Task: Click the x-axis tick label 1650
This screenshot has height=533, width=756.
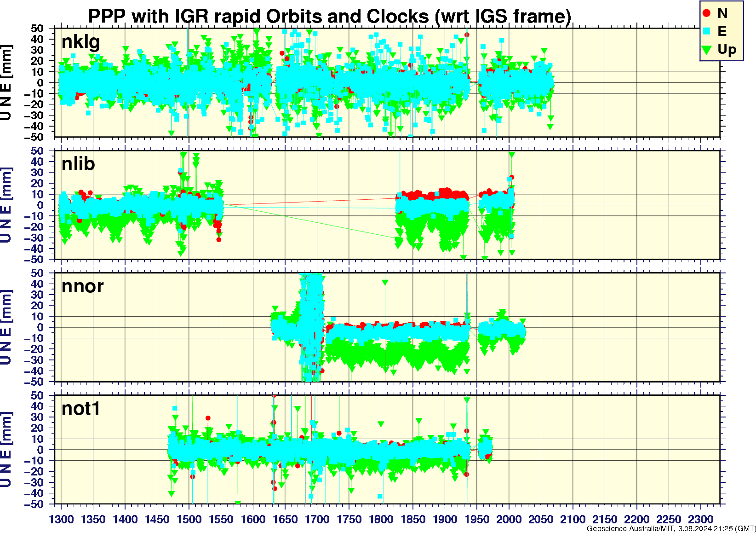Action: click(285, 519)
